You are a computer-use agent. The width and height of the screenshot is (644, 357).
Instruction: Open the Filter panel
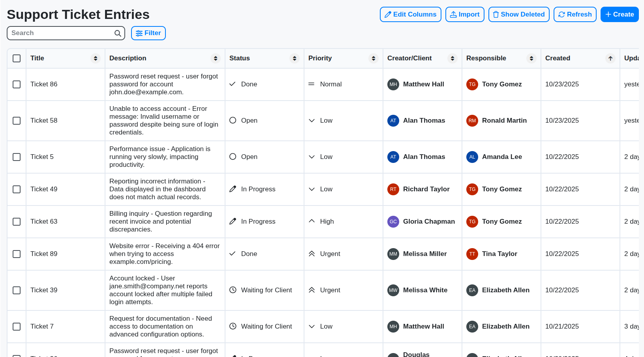point(148,33)
